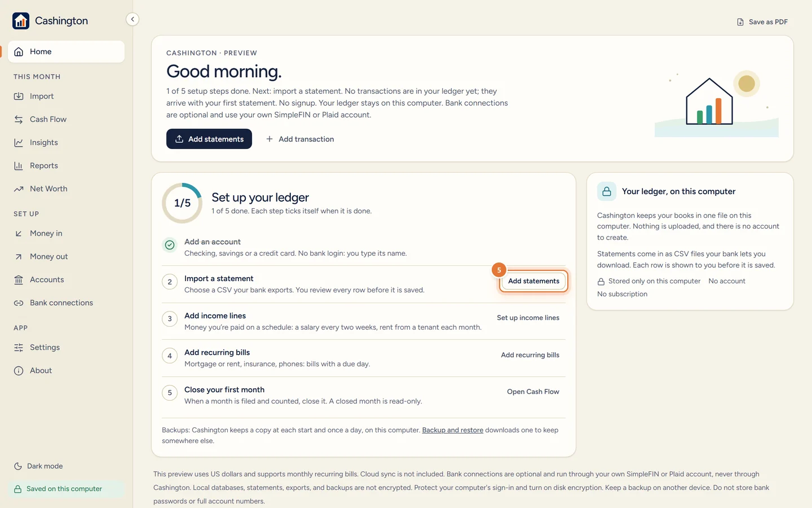
Task: Click the Cashington logo icon
Action: 21,21
